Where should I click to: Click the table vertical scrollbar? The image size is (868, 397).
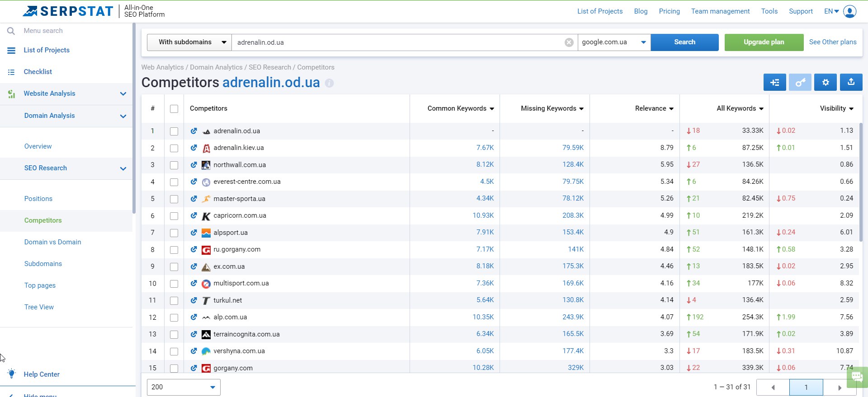tap(861, 182)
